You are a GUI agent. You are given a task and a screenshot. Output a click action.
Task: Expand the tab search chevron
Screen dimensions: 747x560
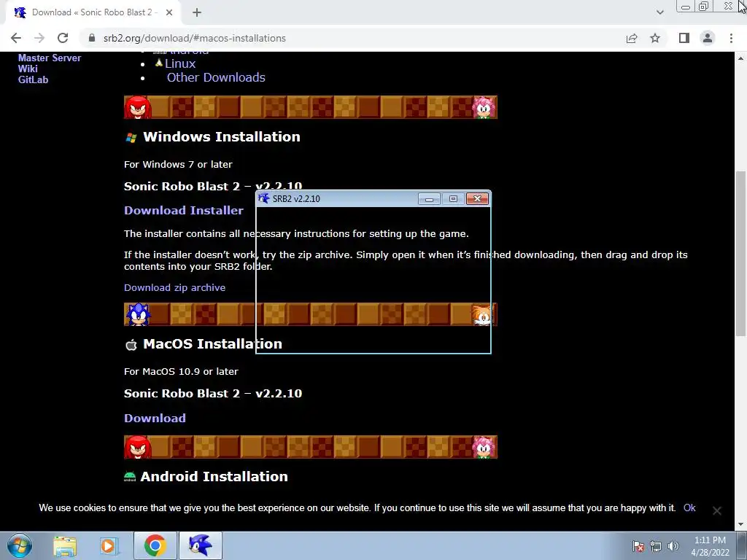(659, 12)
